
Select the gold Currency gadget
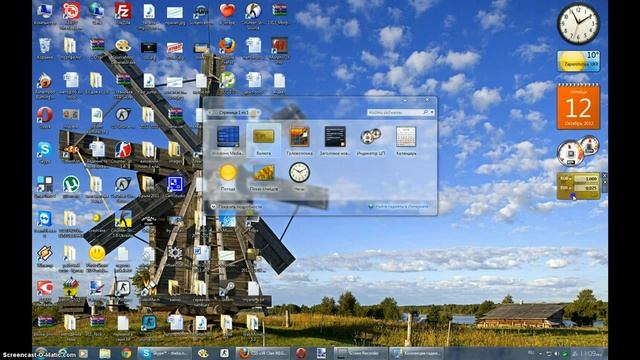pyautogui.click(x=263, y=140)
